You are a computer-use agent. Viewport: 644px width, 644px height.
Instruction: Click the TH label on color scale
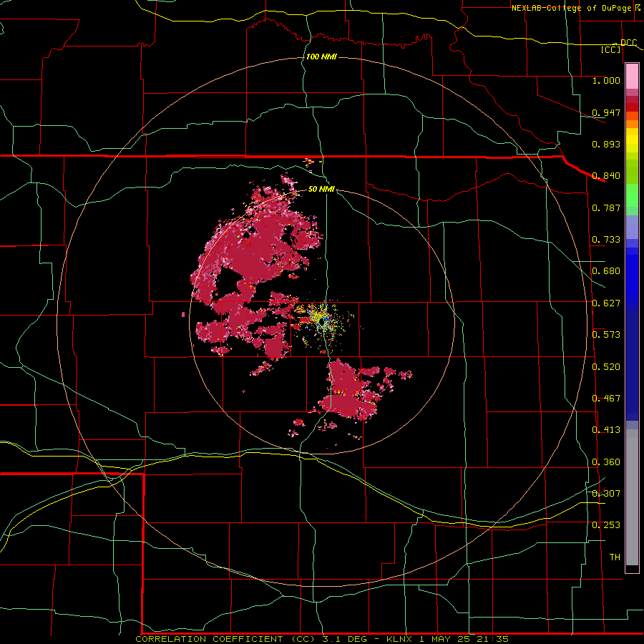coord(615,557)
